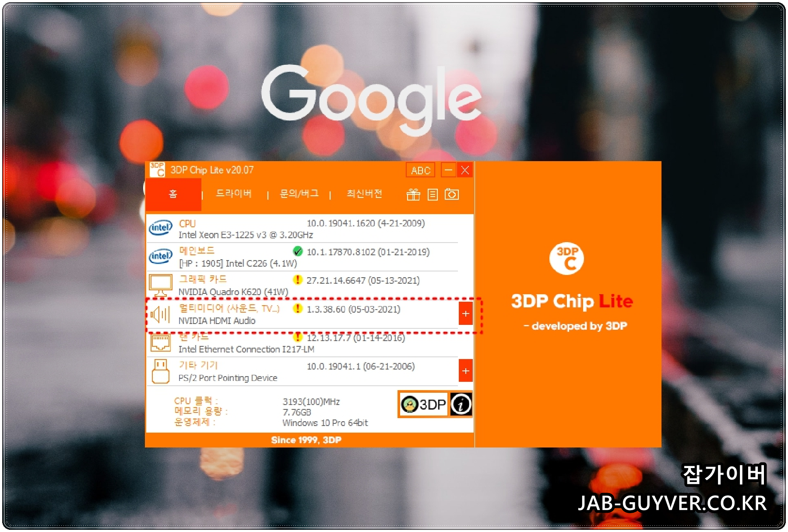Click the ABC language button

point(421,170)
